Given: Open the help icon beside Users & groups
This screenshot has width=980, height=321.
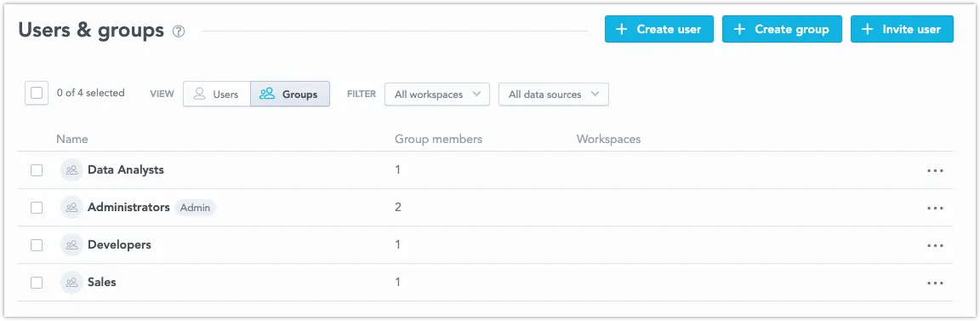Looking at the screenshot, I should [x=179, y=31].
